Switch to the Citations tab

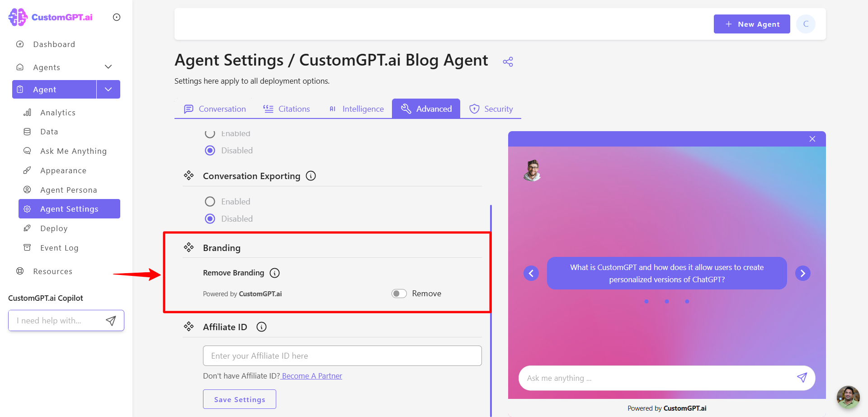point(287,109)
